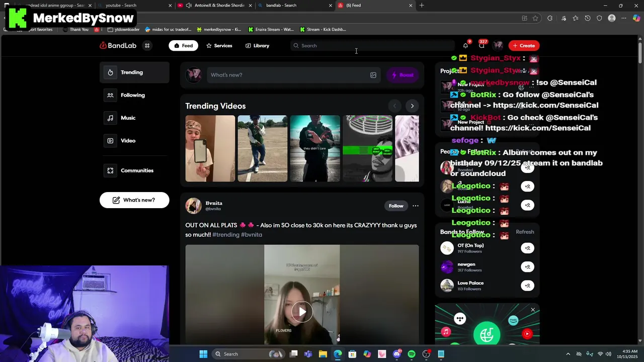
Task: Click the attach image icon in post box
Action: point(373,75)
